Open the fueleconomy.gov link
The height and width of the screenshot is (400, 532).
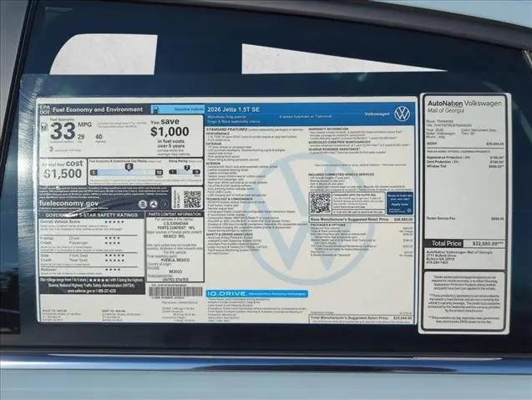[x=68, y=203]
